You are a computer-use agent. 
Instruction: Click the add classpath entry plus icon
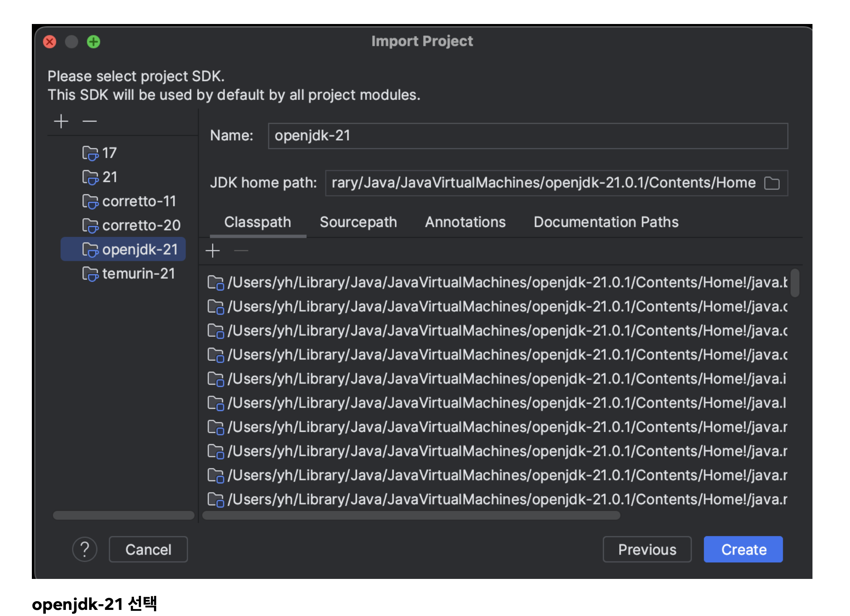click(x=212, y=251)
